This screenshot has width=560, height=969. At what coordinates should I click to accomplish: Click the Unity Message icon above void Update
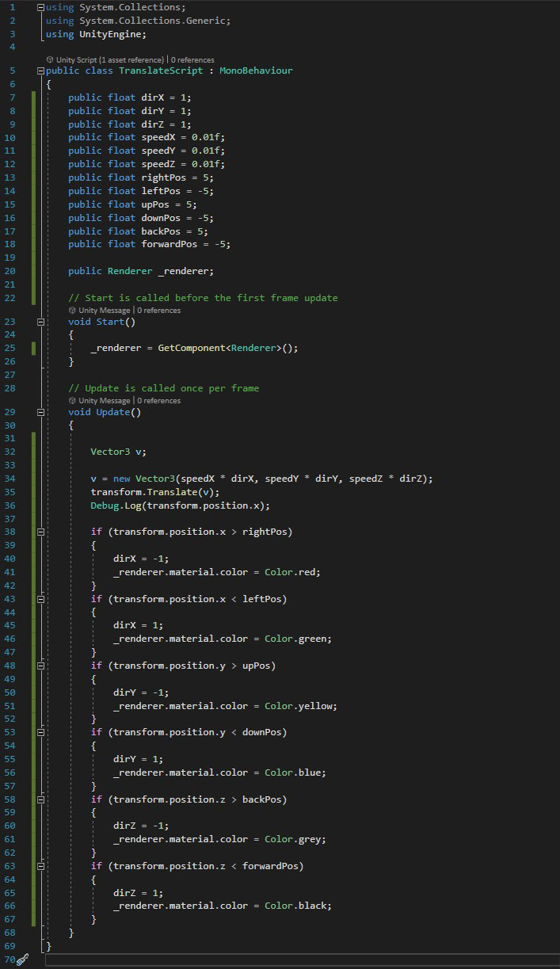[72, 401]
